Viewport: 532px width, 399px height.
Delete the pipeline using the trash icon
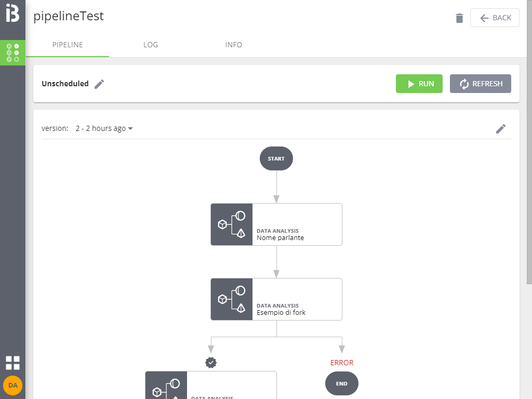coord(459,17)
